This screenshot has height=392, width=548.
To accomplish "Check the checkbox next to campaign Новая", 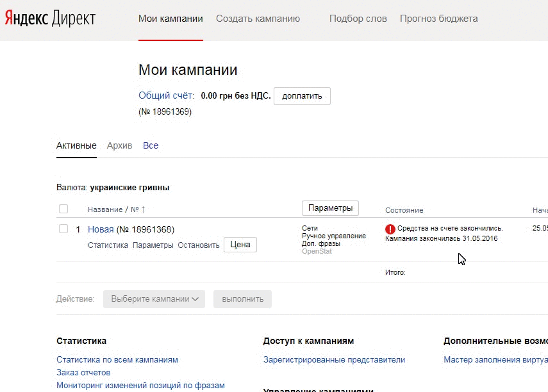I will [62, 229].
